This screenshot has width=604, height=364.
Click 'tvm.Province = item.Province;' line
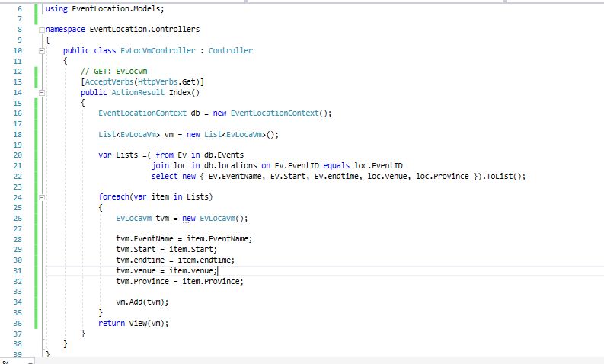point(180,282)
